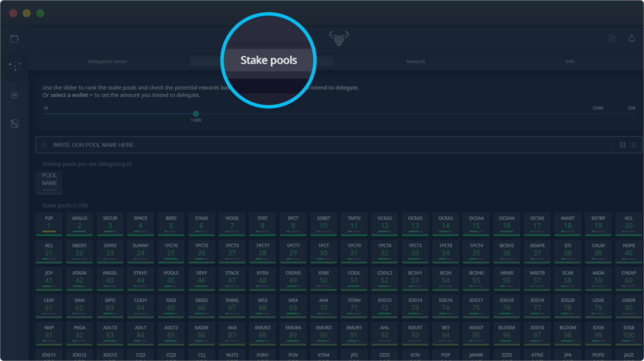Open stake pool BLOOM ranked 96
The width and height of the screenshot is (644, 361).
click(507, 334)
